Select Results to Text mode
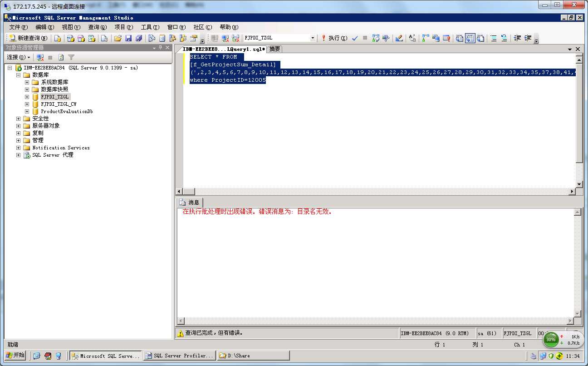This screenshot has width=588, height=366. tap(460, 38)
